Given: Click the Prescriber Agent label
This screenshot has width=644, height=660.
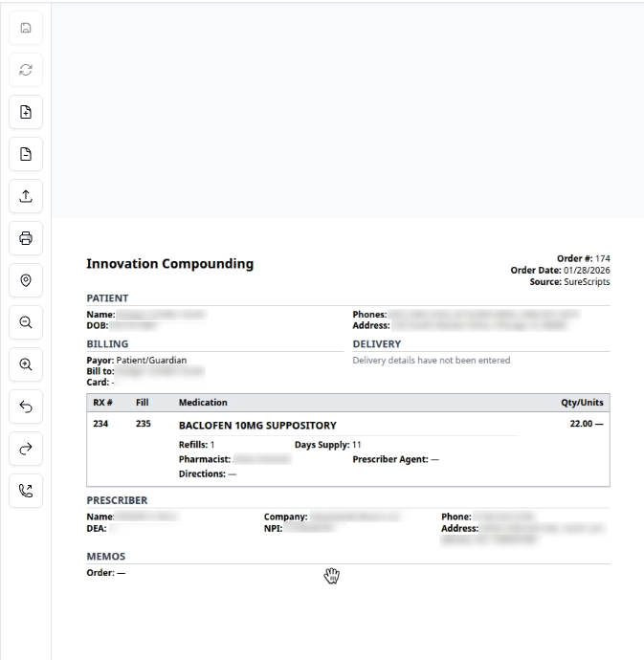Looking at the screenshot, I should coord(390,459).
